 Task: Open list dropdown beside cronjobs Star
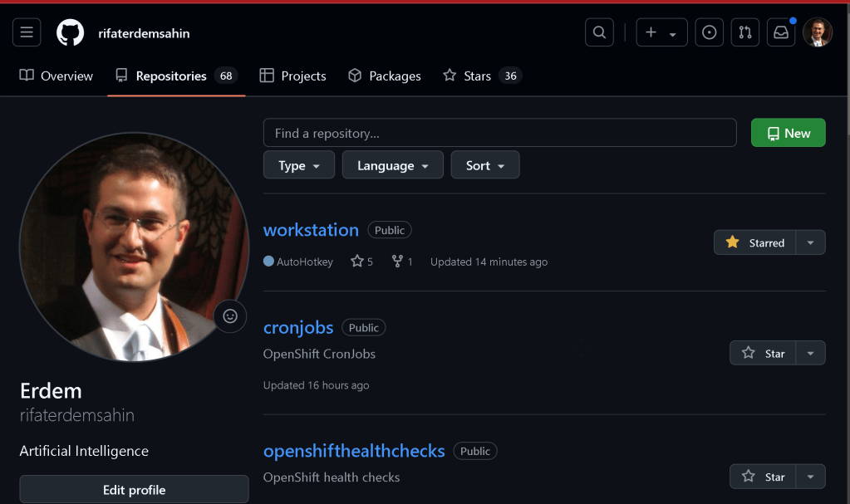(x=810, y=354)
